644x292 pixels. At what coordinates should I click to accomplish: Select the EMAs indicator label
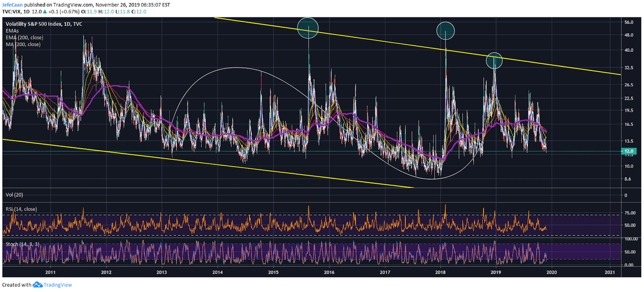[12, 32]
